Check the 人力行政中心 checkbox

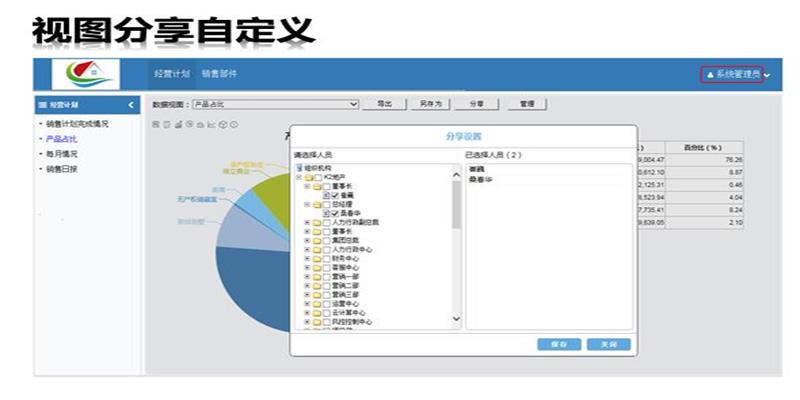point(327,249)
